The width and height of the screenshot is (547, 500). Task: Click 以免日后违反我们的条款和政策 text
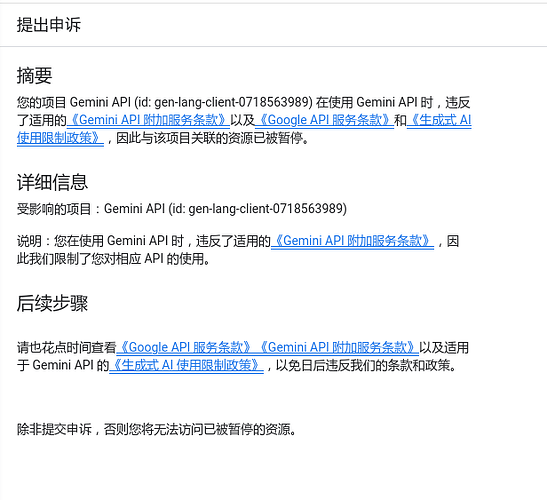click(x=365, y=365)
